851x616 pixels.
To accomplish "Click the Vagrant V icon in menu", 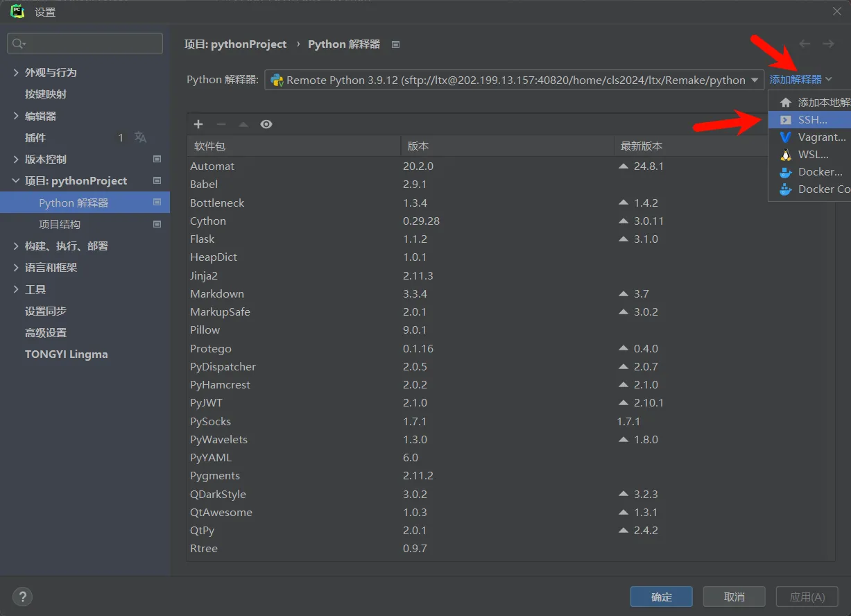I will [786, 137].
